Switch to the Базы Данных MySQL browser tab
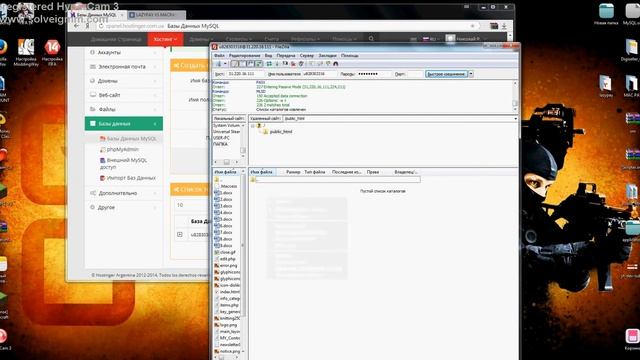Viewport: 640px width, 360px height. (96, 15)
